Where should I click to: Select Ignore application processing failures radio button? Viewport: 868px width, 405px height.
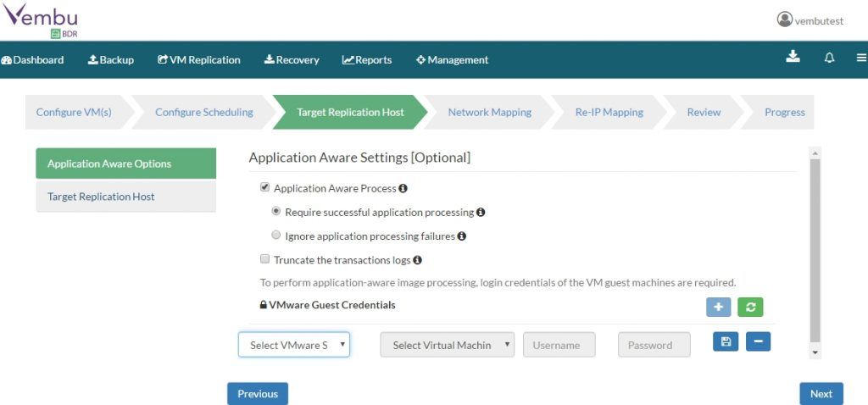[x=276, y=236]
